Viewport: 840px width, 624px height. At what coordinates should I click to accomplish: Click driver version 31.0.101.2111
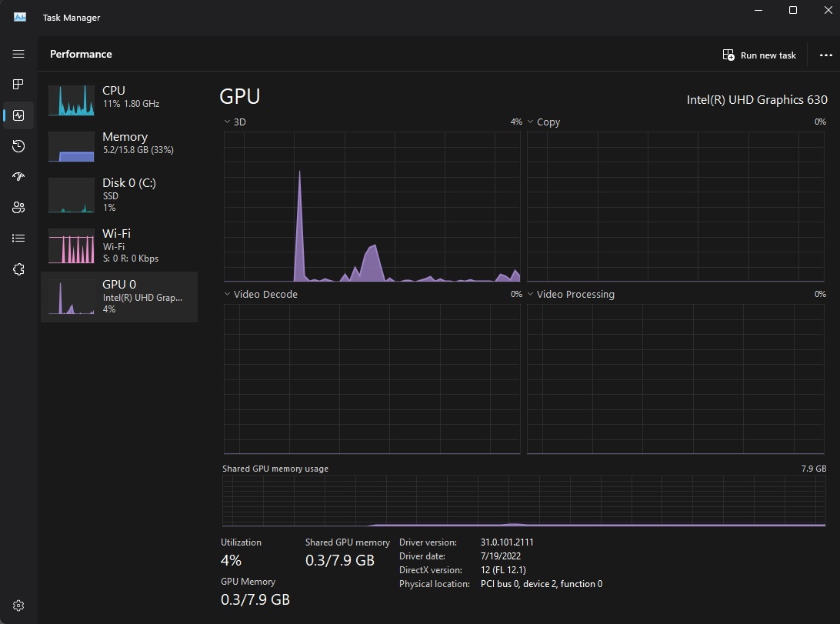[x=507, y=542]
